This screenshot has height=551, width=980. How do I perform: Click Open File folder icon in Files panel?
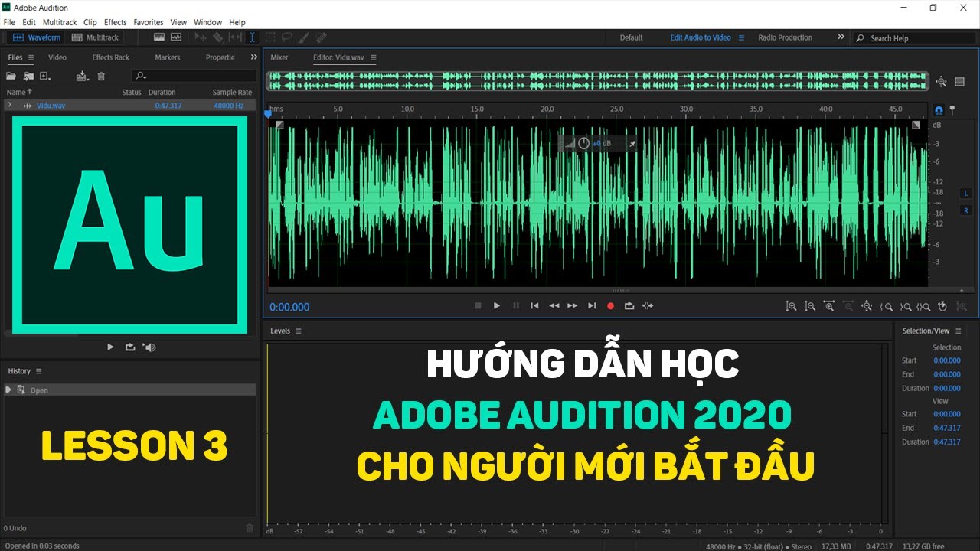point(11,76)
